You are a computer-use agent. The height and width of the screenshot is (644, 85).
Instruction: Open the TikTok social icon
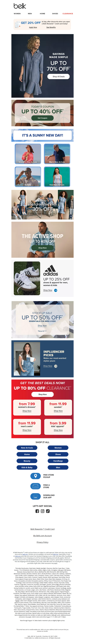[x=48, y=511]
